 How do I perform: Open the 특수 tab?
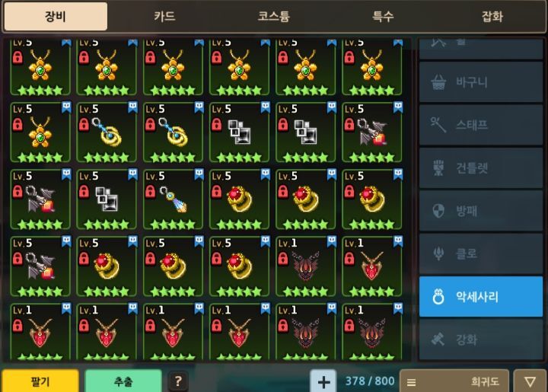383,16
